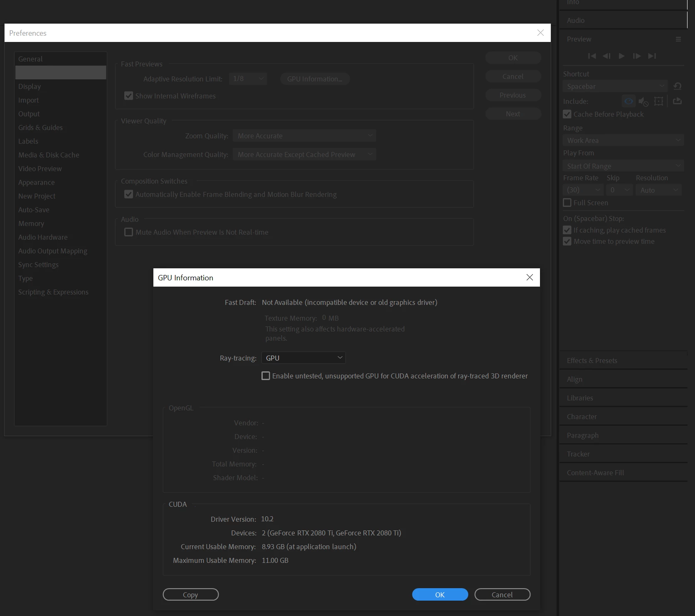
Task: Enable Full Screen preview checkbox
Action: 567,203
